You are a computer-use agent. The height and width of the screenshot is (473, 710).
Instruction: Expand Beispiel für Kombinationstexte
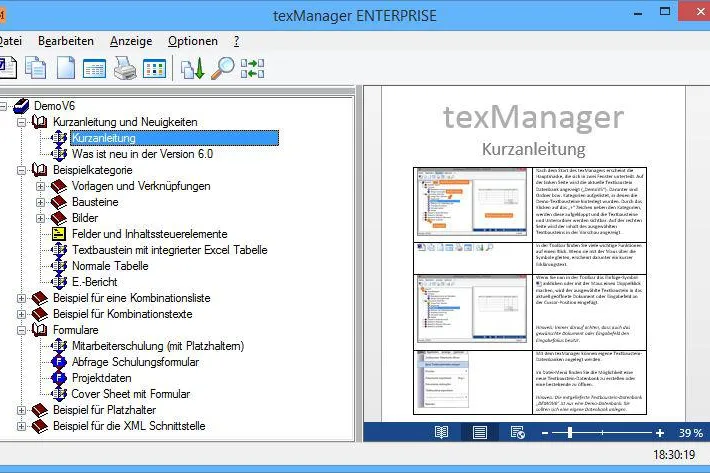click(21, 314)
